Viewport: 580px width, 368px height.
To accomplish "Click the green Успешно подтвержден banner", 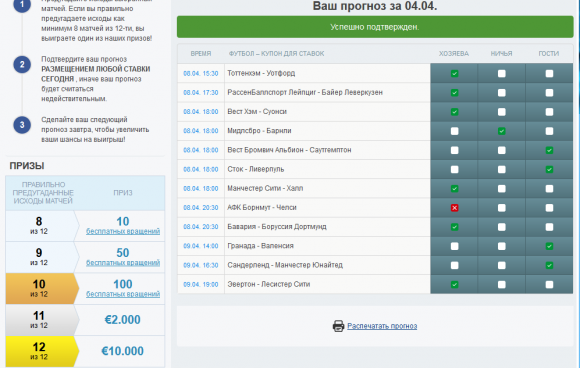I will [375, 27].
